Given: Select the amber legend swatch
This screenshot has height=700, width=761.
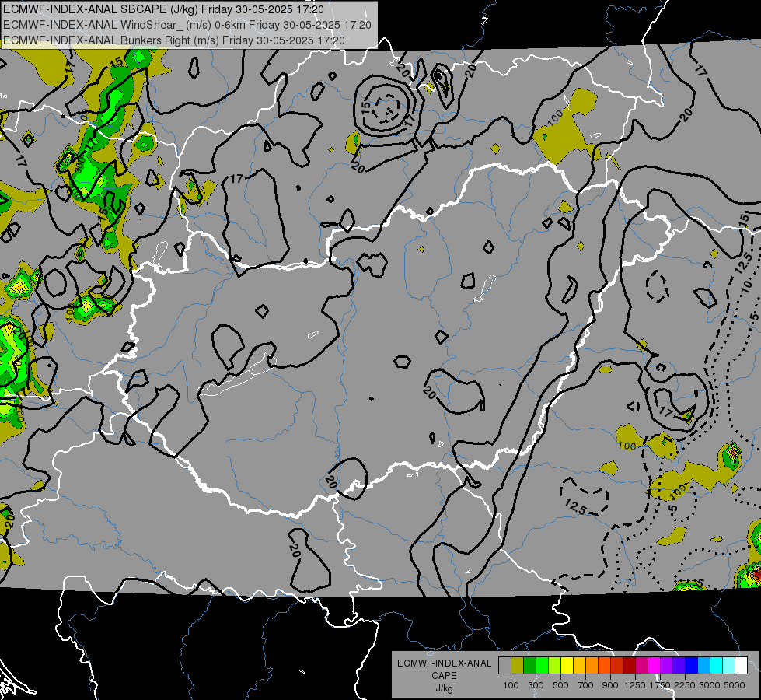Looking at the screenshot, I should coord(579,666).
